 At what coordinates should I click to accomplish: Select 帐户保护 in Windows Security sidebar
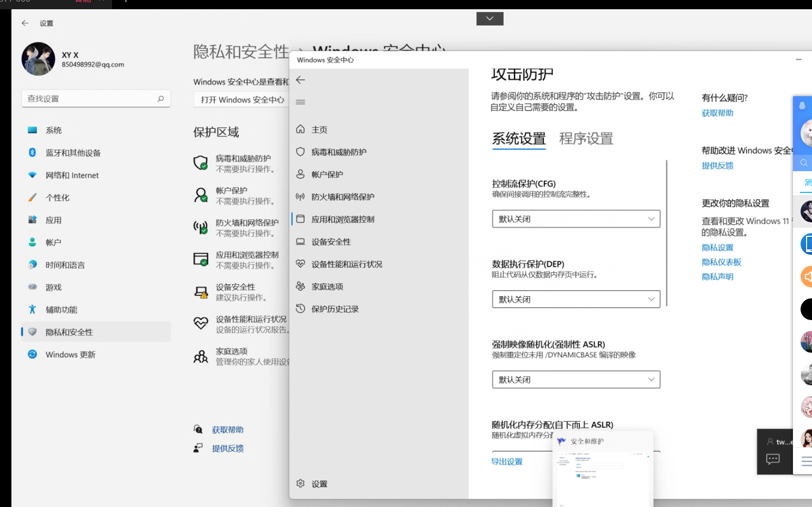(x=327, y=174)
